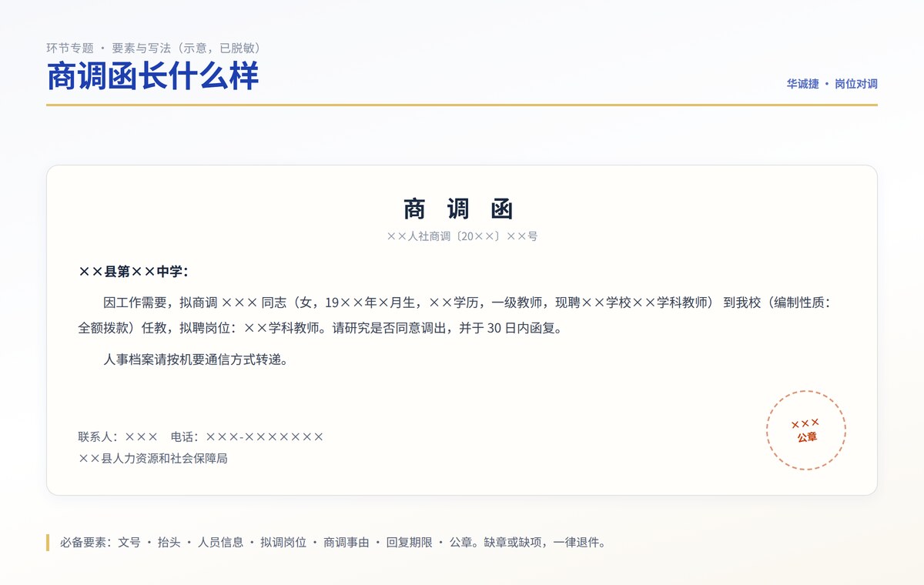Click the header label 华诚捷 · 岗位对调
This screenshot has height=585, width=924.
pyautogui.click(x=832, y=84)
